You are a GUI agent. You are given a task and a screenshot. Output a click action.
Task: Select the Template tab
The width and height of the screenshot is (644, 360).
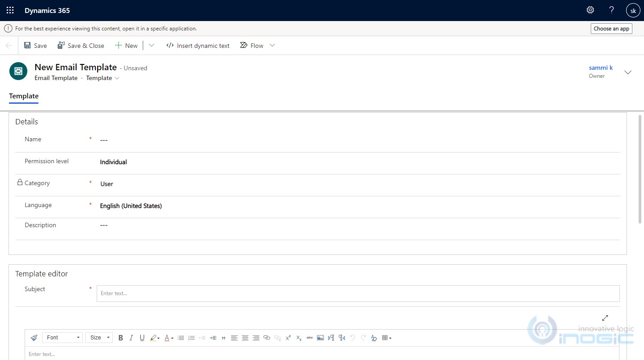[24, 96]
